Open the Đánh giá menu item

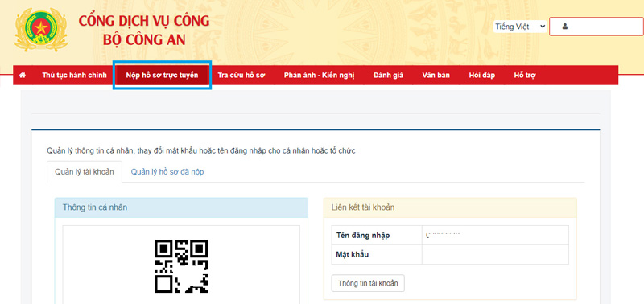tap(389, 75)
